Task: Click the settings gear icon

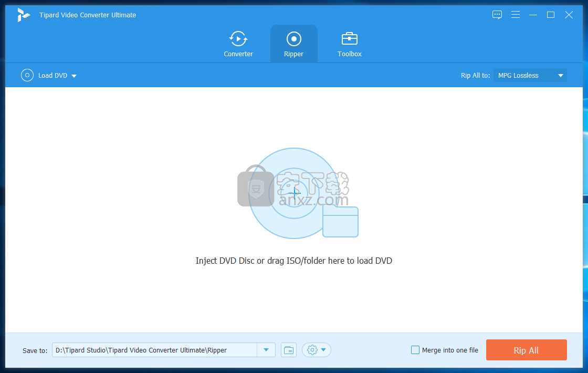Action: [x=312, y=350]
